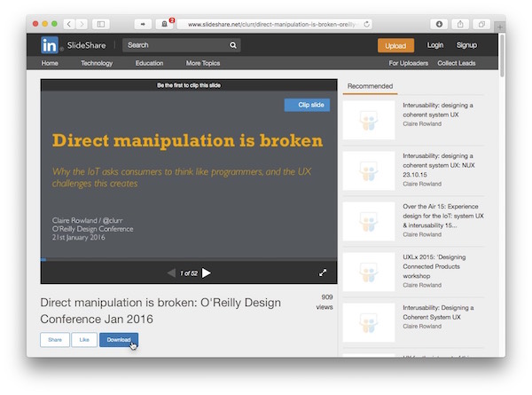The image size is (532, 395).
Task: Open the Education menu item
Action: point(149,63)
